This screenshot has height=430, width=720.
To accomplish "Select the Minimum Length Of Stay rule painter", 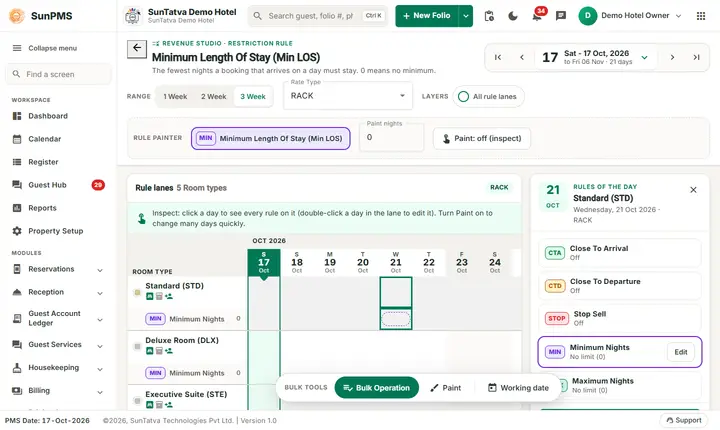I will (x=270, y=138).
